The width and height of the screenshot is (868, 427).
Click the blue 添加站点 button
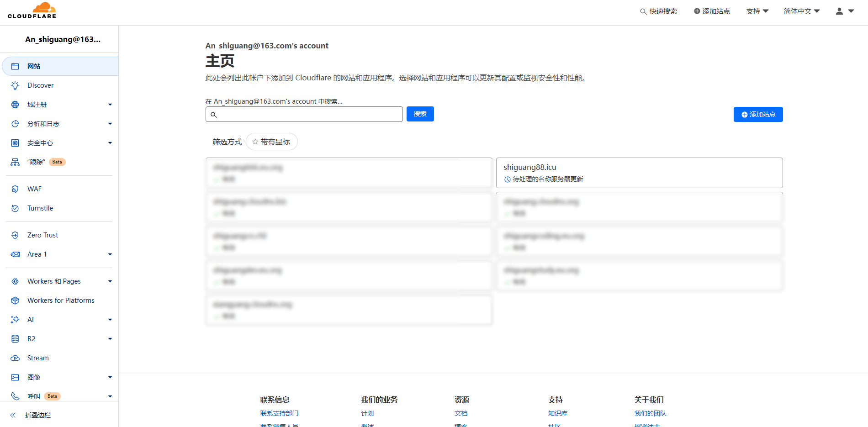(758, 115)
